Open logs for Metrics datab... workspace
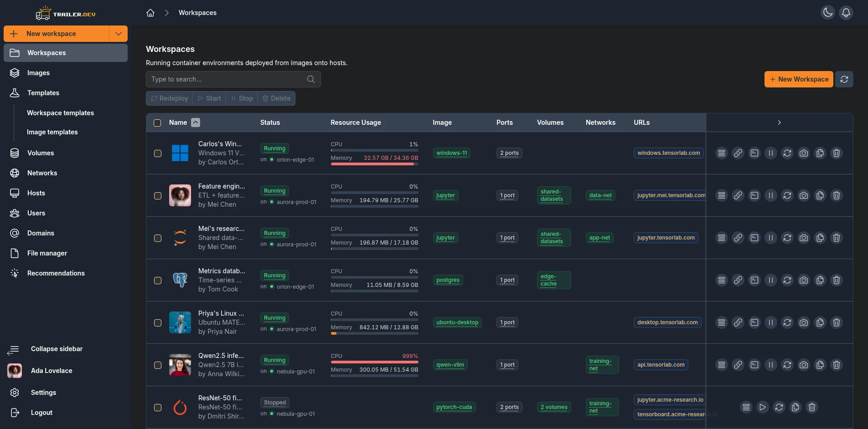868x429 pixels. click(x=721, y=280)
